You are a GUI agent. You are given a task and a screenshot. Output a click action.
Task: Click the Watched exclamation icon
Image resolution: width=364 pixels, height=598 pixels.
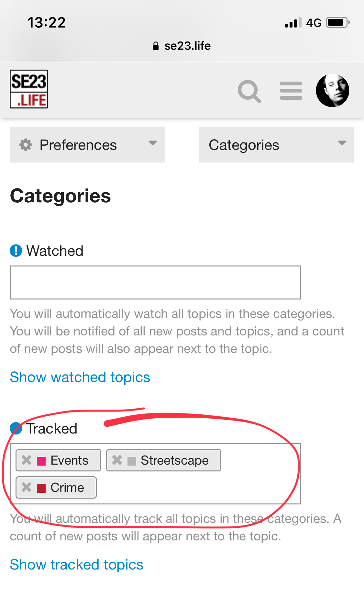point(16,251)
